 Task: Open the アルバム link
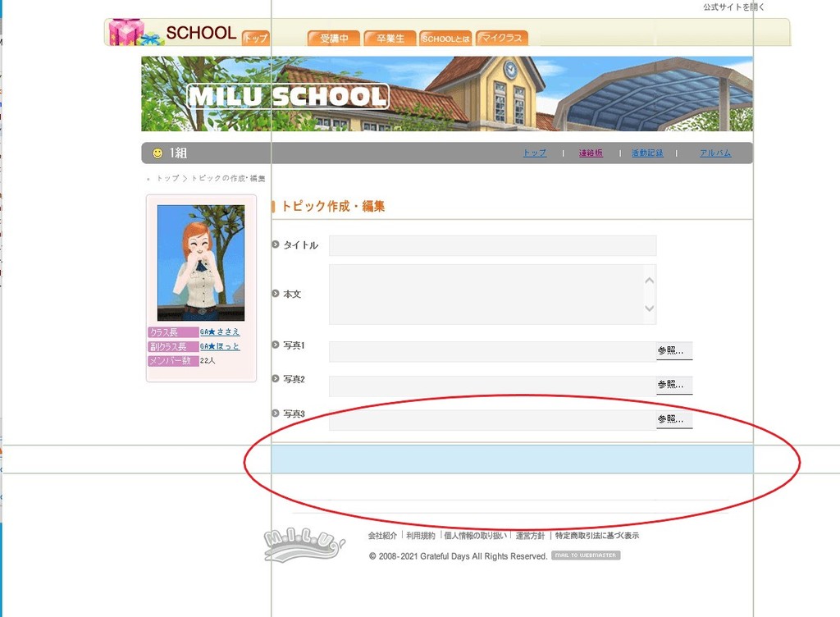715,153
